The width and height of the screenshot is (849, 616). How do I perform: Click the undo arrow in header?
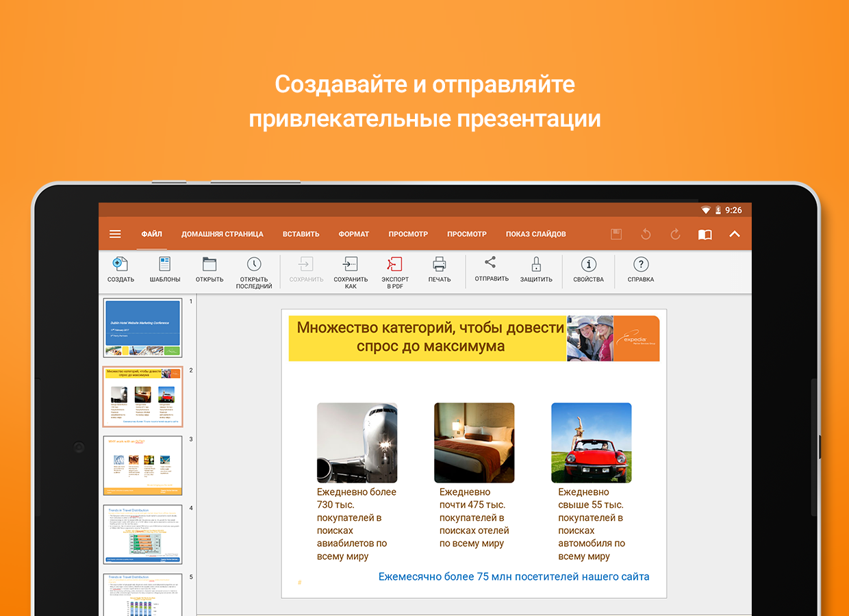coord(646,234)
